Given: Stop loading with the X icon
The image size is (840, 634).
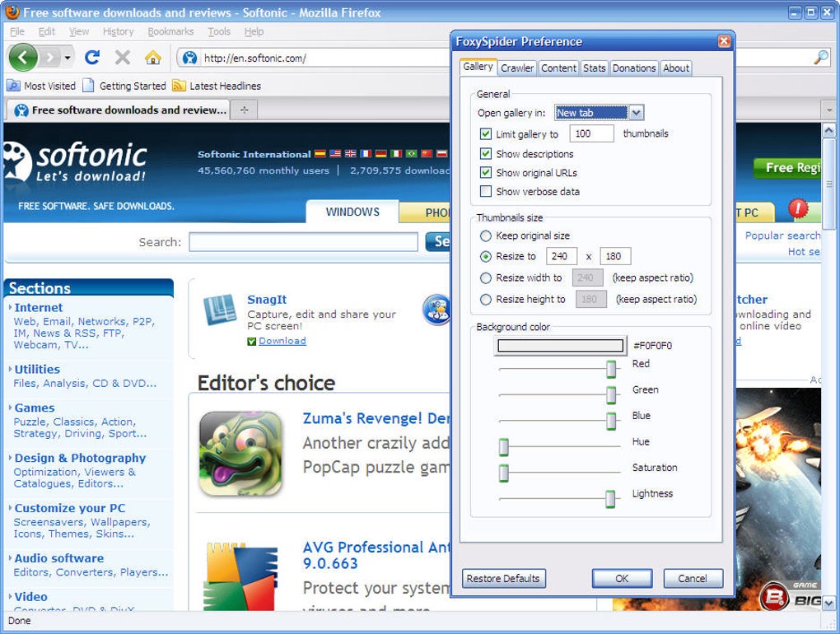Looking at the screenshot, I should click(x=123, y=58).
